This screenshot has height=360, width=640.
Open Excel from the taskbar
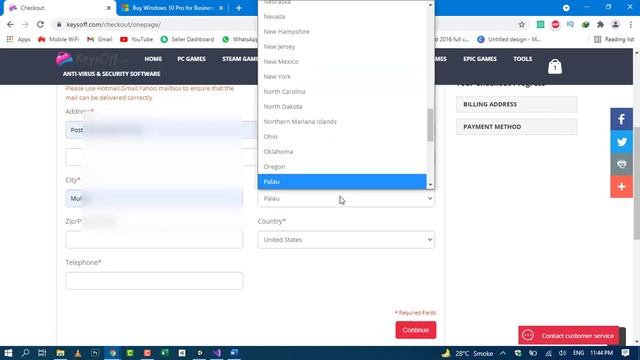[x=165, y=353]
